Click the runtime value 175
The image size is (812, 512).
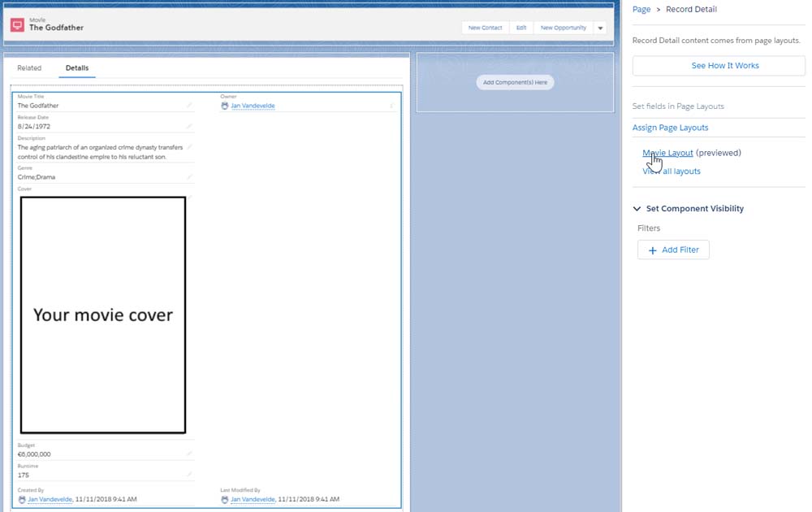24,475
